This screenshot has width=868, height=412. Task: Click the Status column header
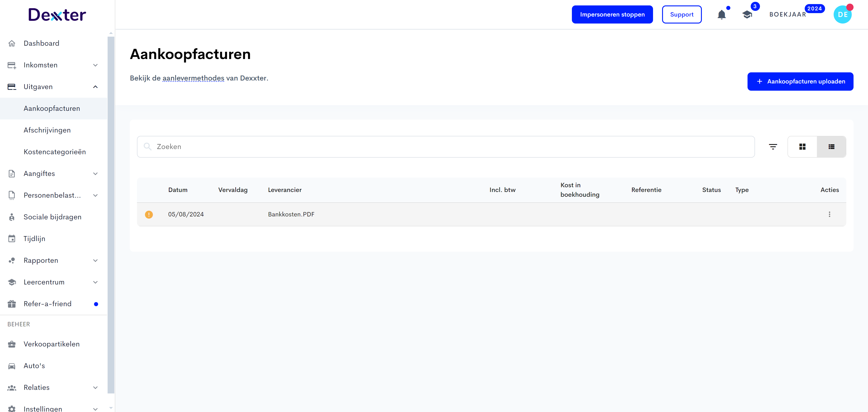pos(711,190)
